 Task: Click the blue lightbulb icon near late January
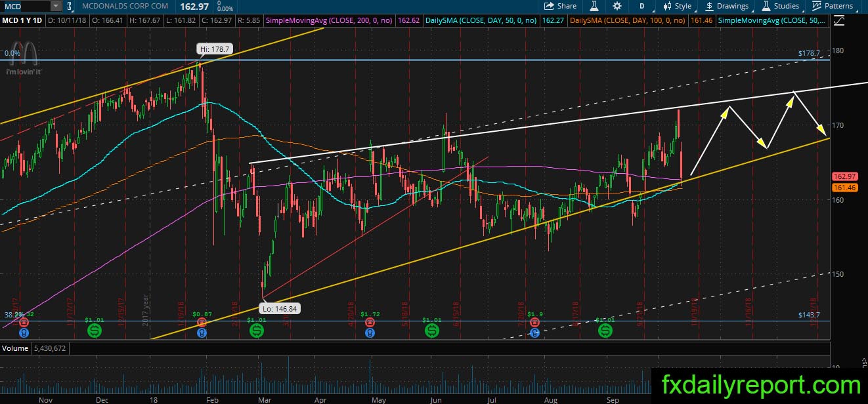coord(202,333)
